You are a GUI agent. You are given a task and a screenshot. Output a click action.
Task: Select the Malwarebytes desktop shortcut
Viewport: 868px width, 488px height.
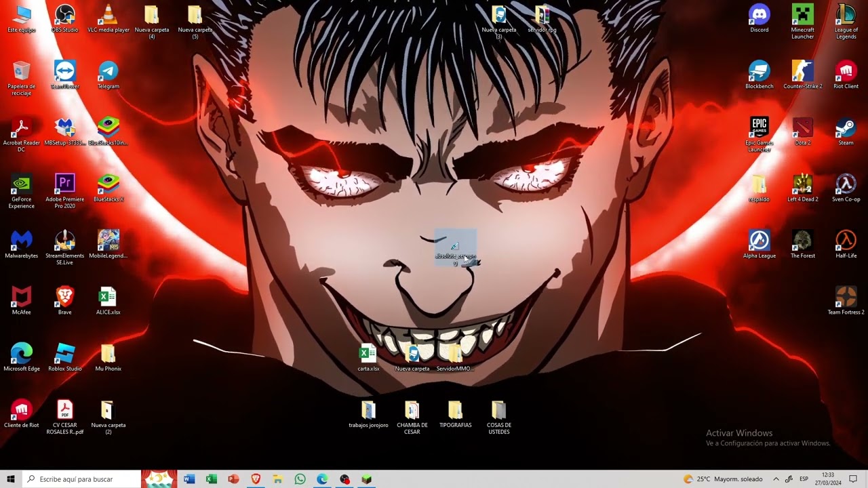click(x=22, y=245)
